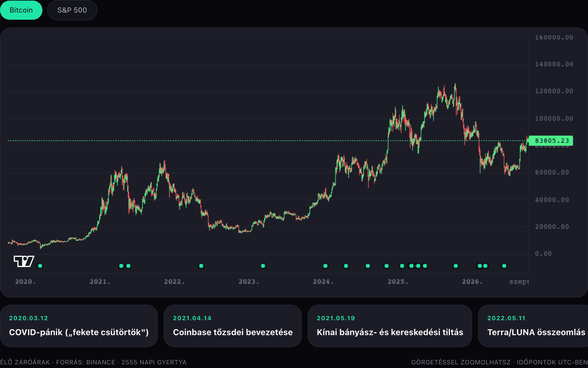This screenshot has height=368, width=588.
Task: Click the 2020. year label on time axis
Action: [25, 282]
